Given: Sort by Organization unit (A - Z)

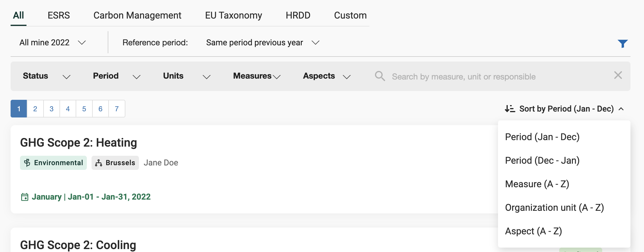Looking at the screenshot, I should (x=554, y=208).
